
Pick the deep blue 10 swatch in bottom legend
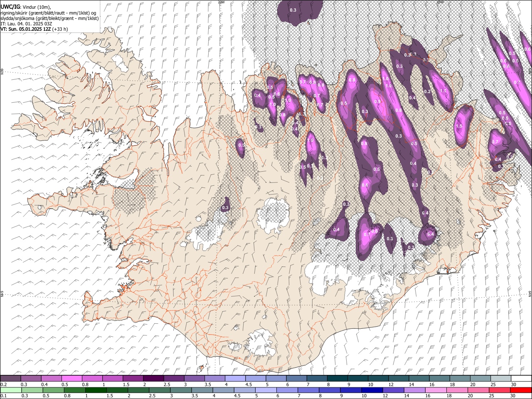point(372,390)
